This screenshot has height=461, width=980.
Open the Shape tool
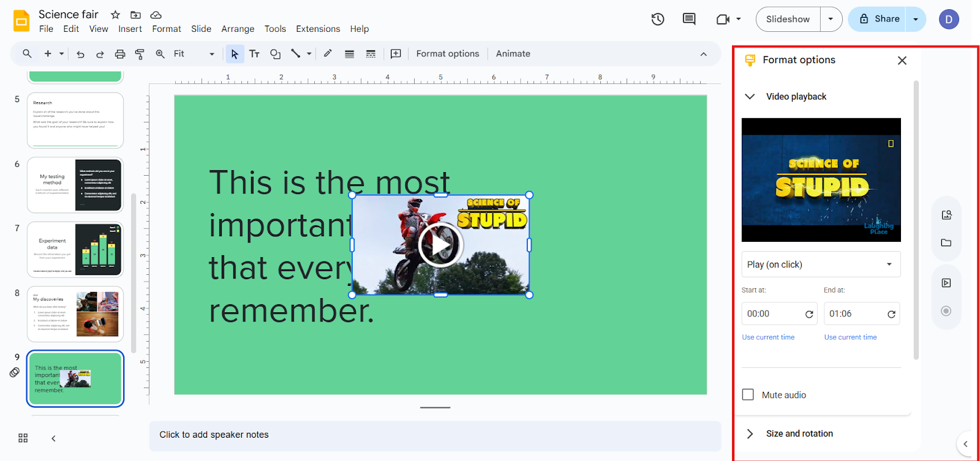[x=275, y=54]
